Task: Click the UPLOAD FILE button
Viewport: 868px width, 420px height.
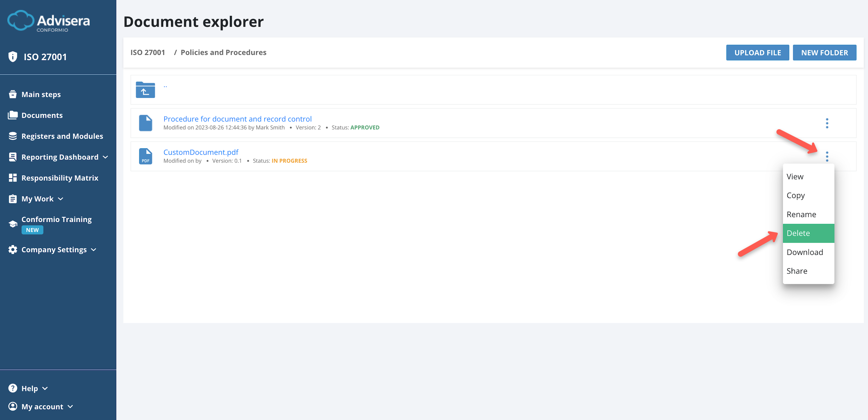Action: tap(758, 52)
